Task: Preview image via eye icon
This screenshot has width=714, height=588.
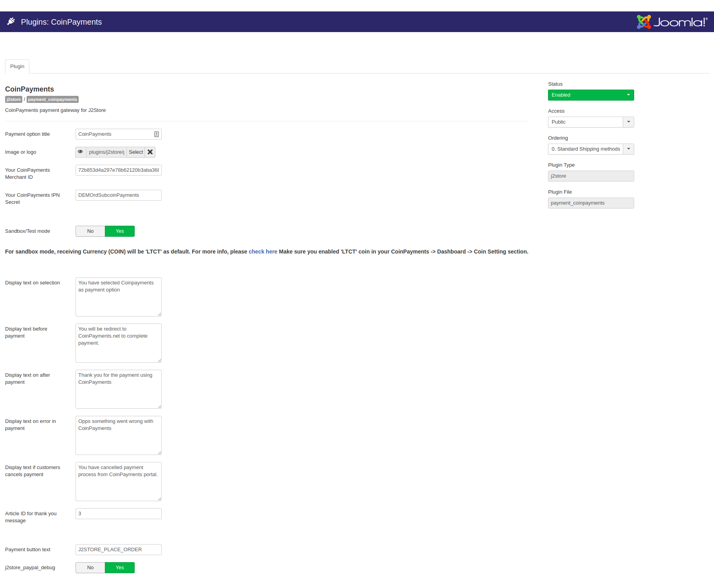Action: pyautogui.click(x=81, y=152)
